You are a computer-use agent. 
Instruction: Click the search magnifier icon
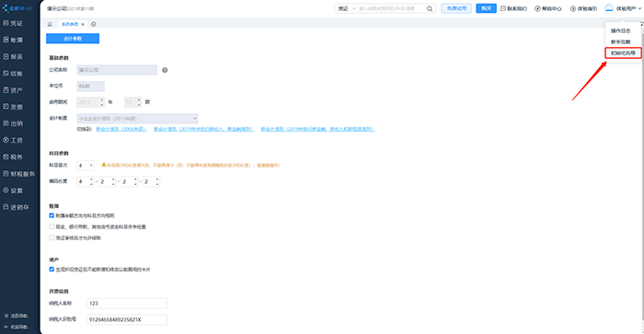click(x=430, y=8)
